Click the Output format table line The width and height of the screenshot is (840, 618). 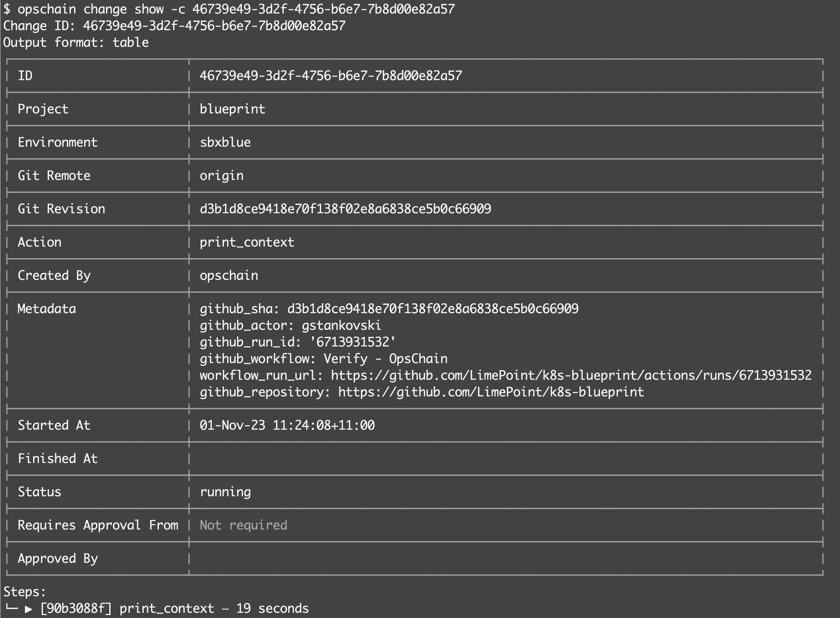[x=76, y=42]
